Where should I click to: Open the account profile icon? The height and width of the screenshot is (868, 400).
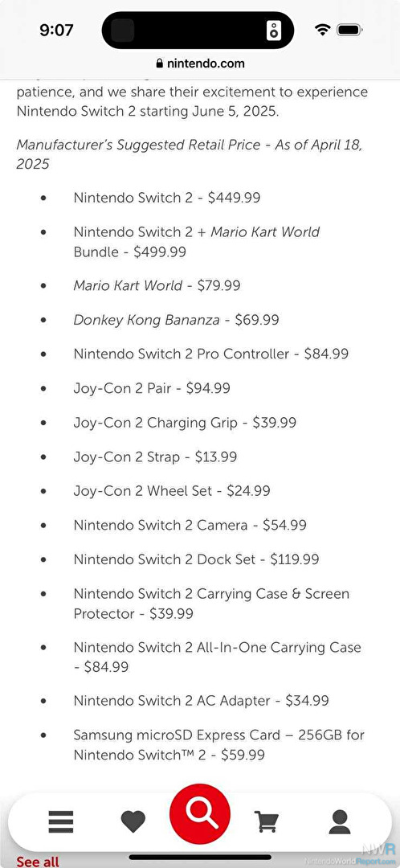click(x=339, y=821)
